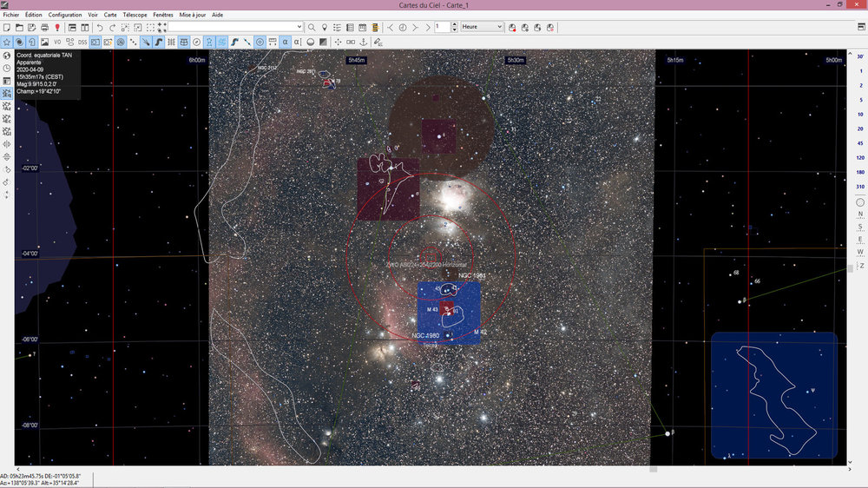Set field of view to 120 degrees
868x488 pixels.
[x=860, y=157]
